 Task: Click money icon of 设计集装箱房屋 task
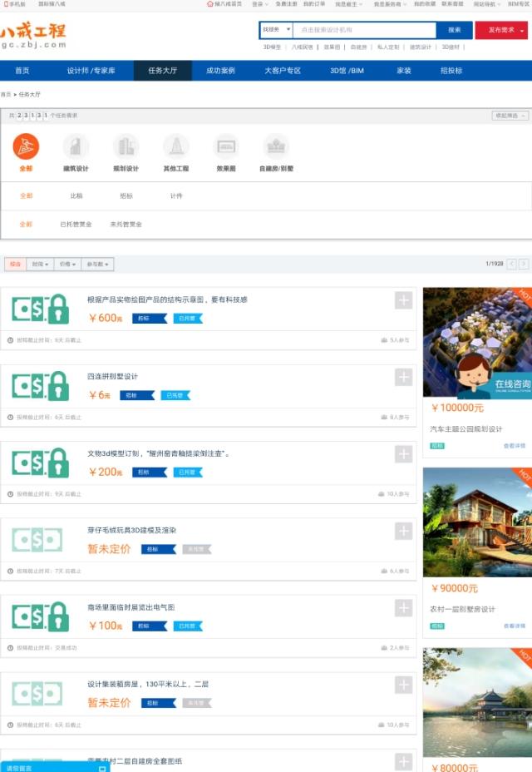(x=37, y=694)
